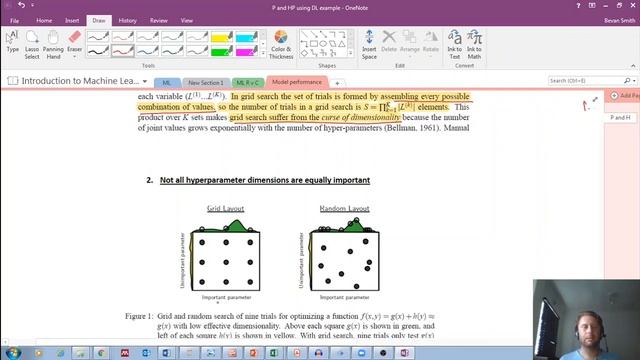The width and height of the screenshot is (640, 360).
Task: Open Color & Thickness dialog
Action: (281, 44)
